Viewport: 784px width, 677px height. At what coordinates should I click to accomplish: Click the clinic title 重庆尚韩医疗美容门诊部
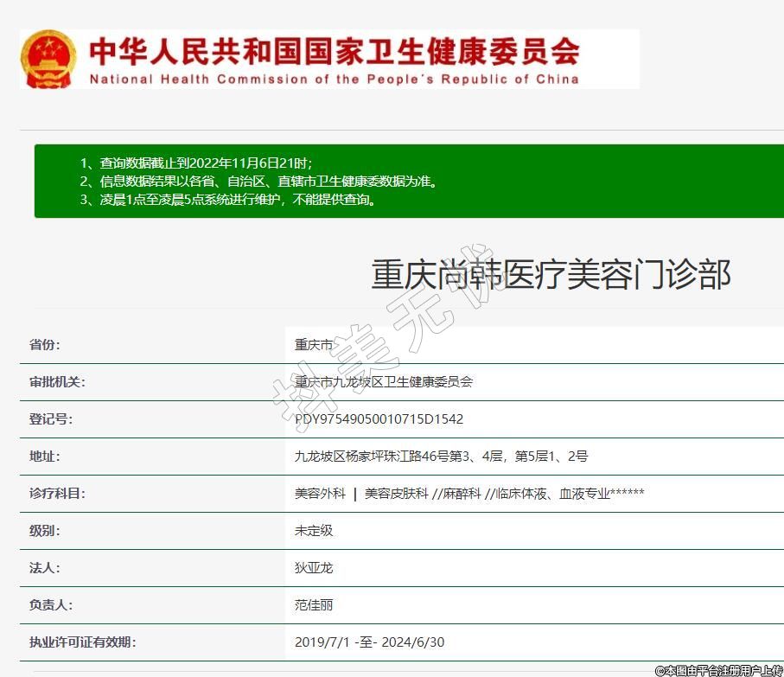551,275
